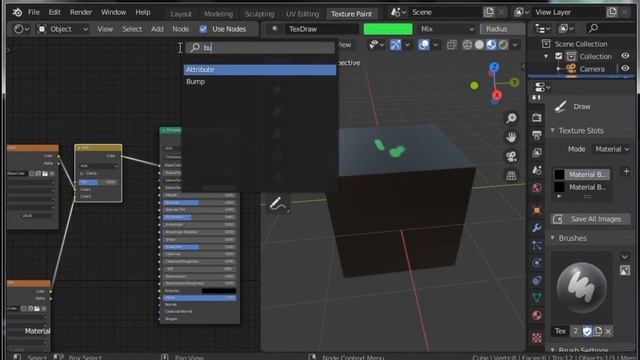Toggle camera view icon
Viewport: 640px width, 360px height.
[511, 157]
